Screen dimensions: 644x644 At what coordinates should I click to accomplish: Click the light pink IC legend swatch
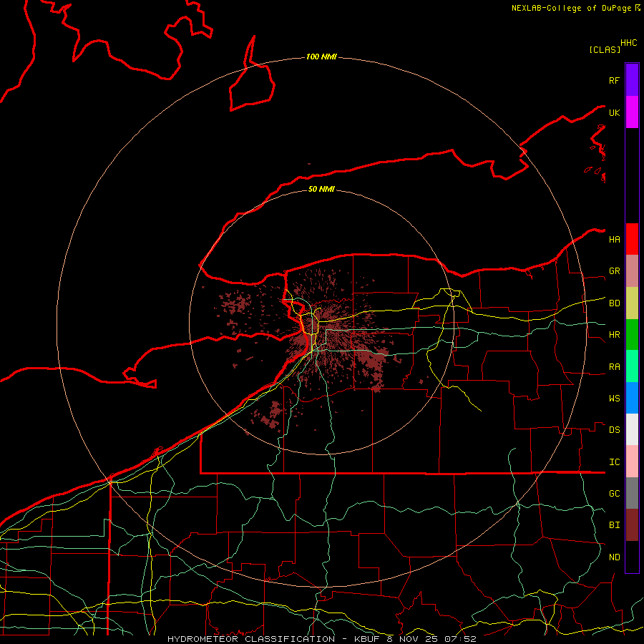pos(632,462)
